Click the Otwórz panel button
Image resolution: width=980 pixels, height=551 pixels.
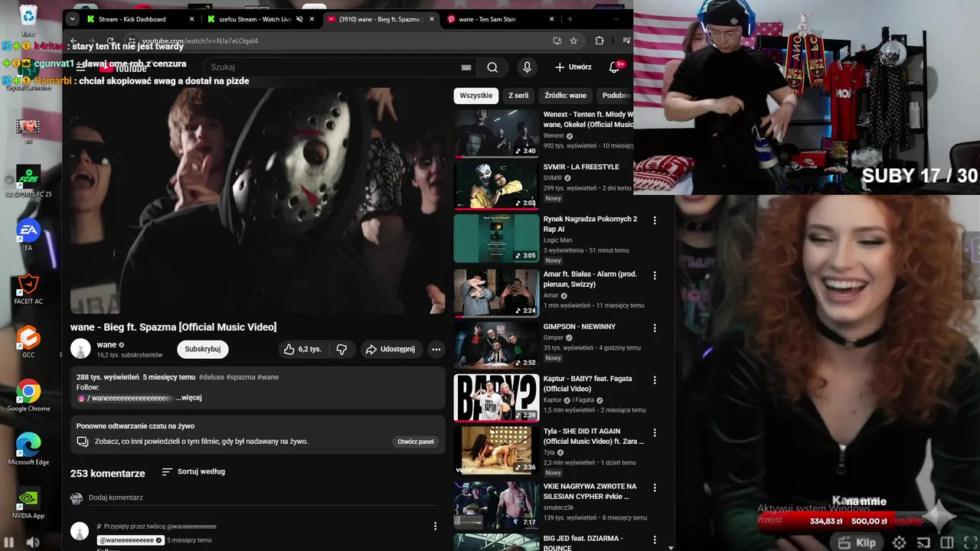[x=416, y=442]
